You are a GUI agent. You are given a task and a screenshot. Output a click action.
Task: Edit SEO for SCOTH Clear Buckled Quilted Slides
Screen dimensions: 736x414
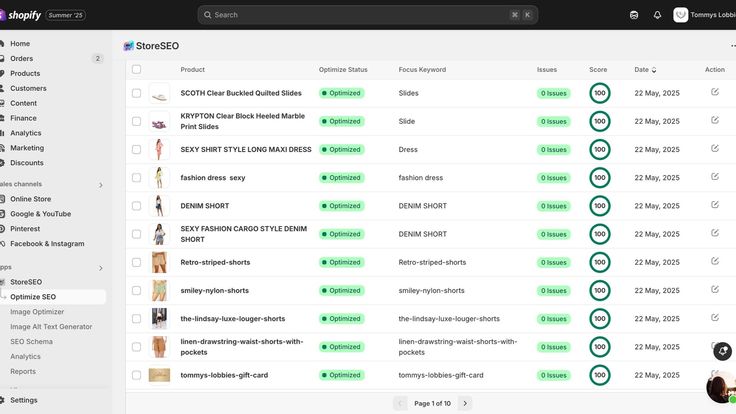(x=714, y=92)
